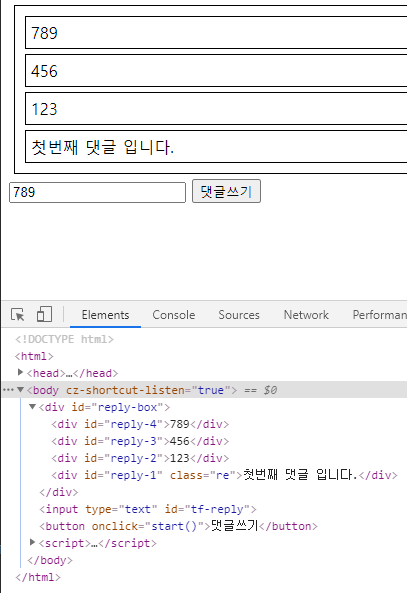Click the 댓글쓰기 page button
Screen dimensions: 407x593
(x=226, y=191)
